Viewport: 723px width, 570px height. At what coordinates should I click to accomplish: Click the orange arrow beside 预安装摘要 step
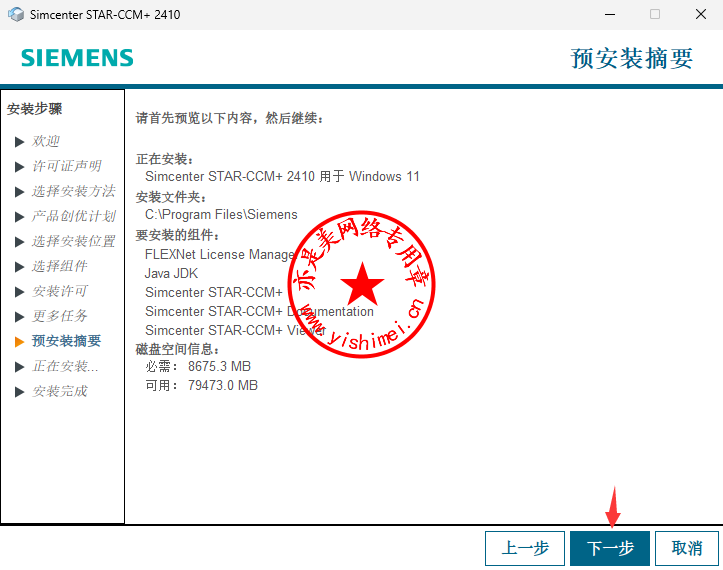pos(19,342)
